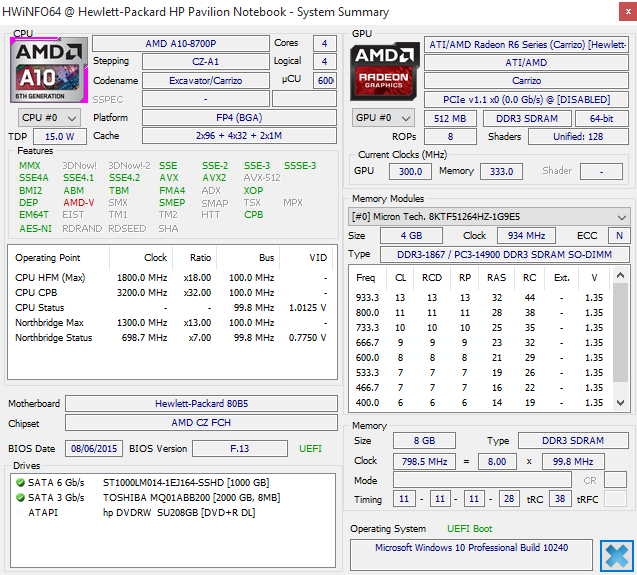637x575 pixels.
Task: Click the 933.3 frequency timing row
Action: tap(481, 297)
